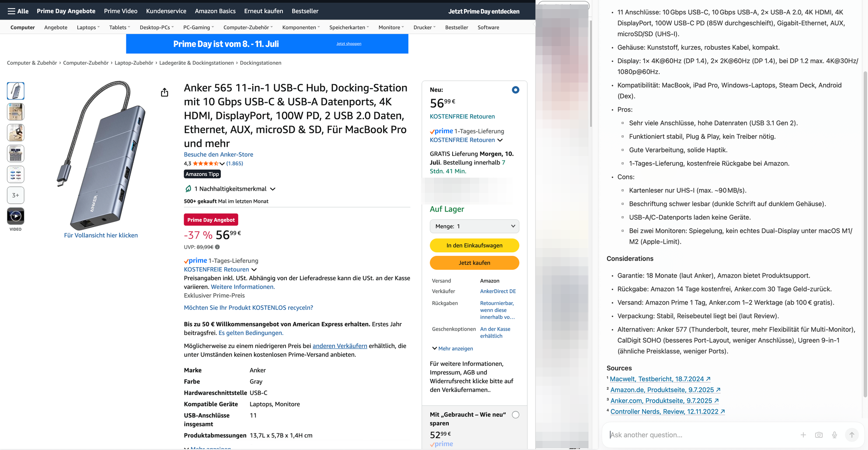Click the Jetzt kaufen button
Viewport: 868px width, 450px height.
(474, 263)
